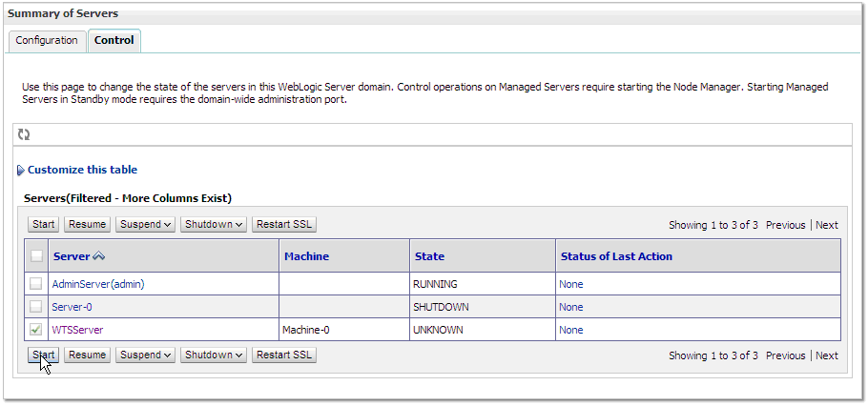
Task: Click the Summary of Servers heading
Action: [x=63, y=13]
